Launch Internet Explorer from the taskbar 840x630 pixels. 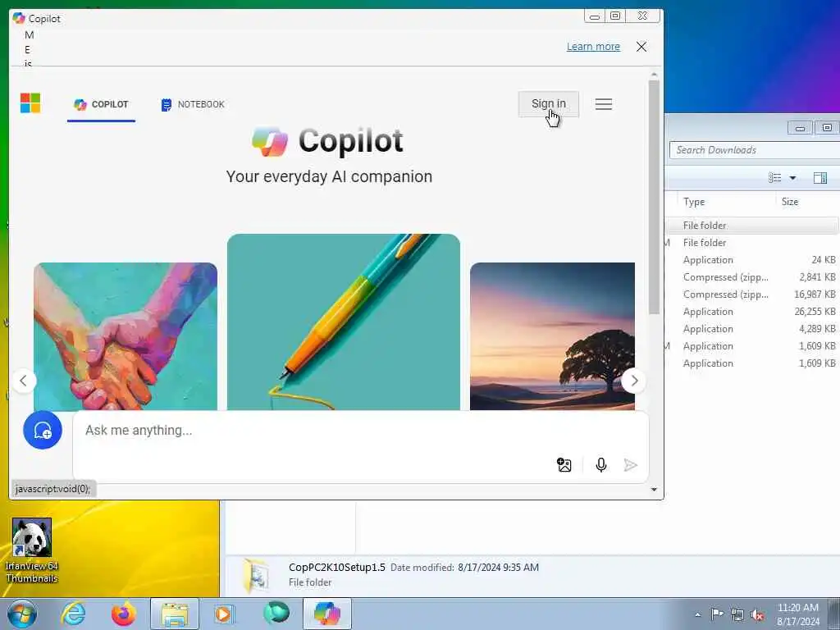click(x=73, y=614)
